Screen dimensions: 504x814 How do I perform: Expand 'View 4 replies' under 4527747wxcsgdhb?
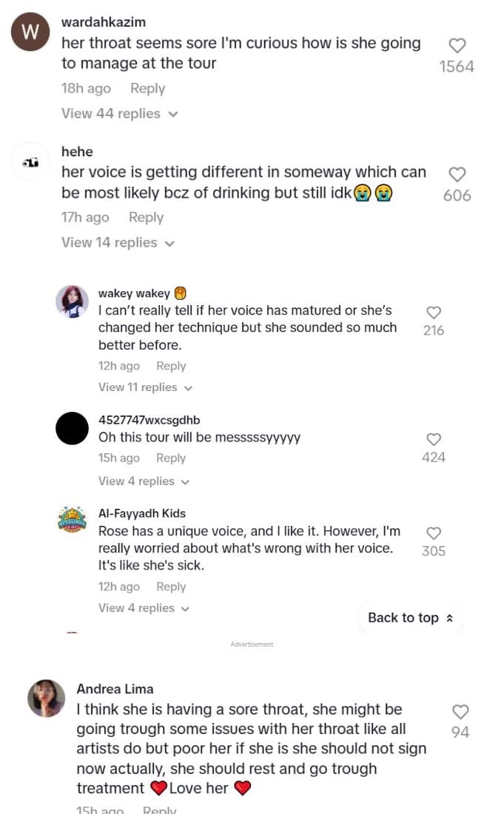144,481
